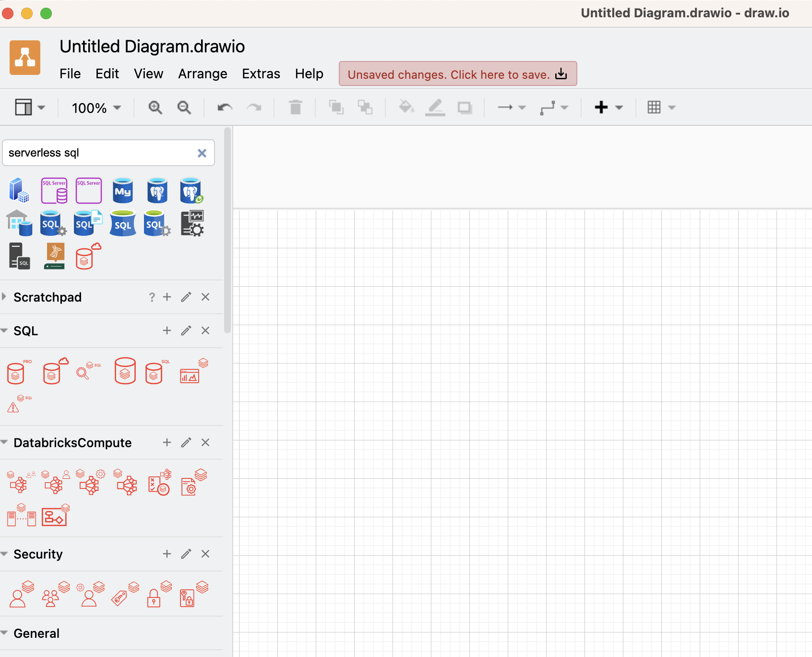This screenshot has height=657, width=812.
Task: Collapse the Security library section
Action: tap(4, 554)
